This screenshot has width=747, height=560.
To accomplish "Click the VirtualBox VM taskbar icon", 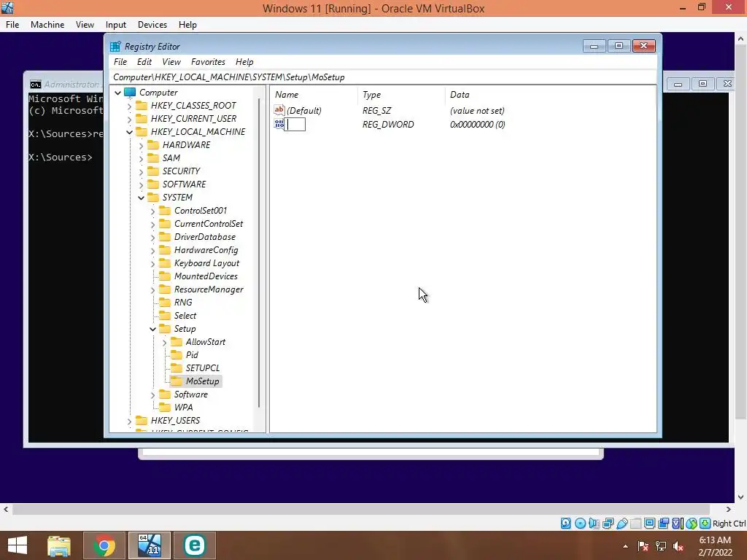I will click(149, 545).
